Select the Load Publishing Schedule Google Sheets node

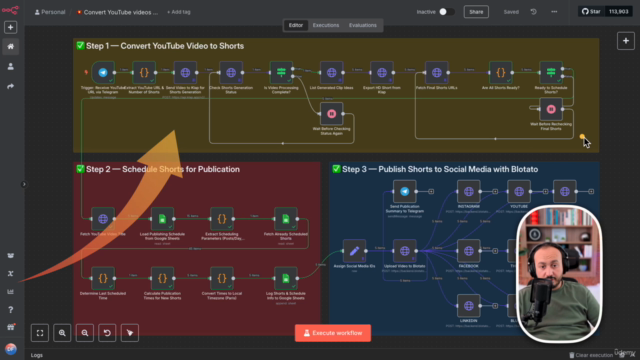tap(162, 219)
